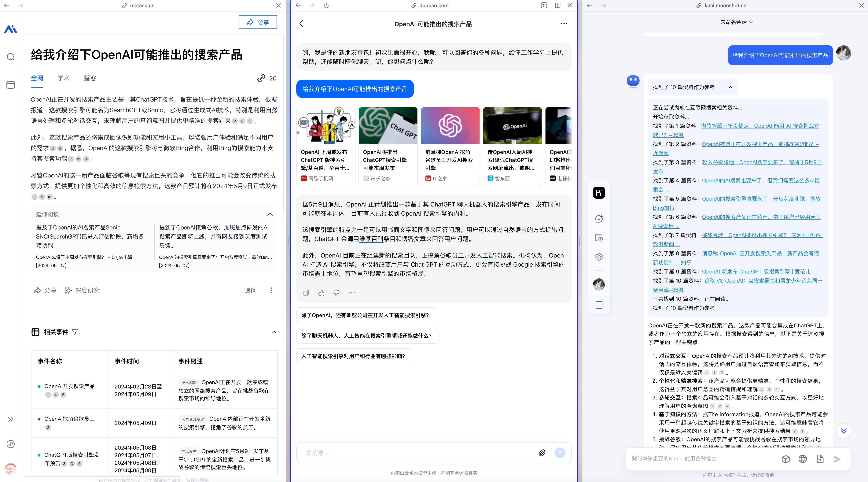The height and width of the screenshot is (482, 868).
Task: Click the file upload icon in Kimi input
Action: (x=820, y=459)
